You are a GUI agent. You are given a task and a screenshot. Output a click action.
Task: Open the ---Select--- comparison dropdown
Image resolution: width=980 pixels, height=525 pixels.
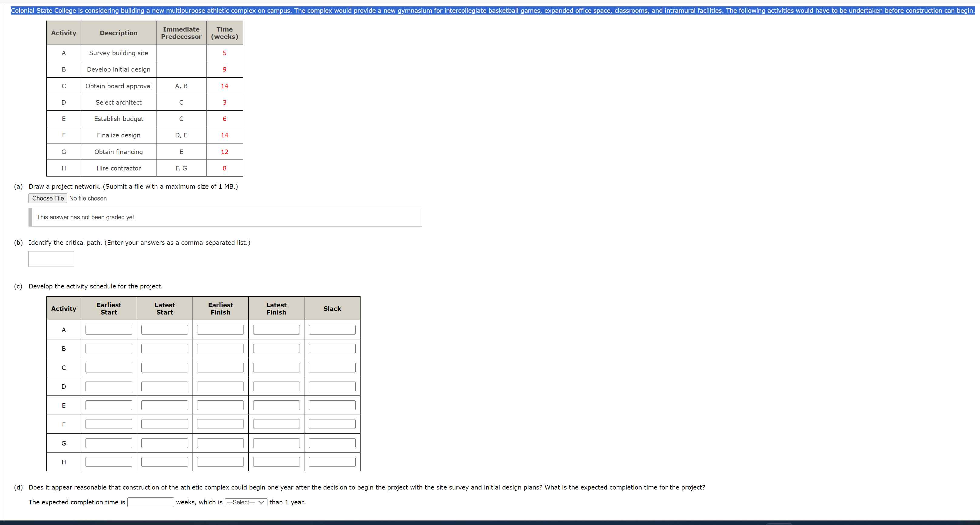tap(246, 502)
